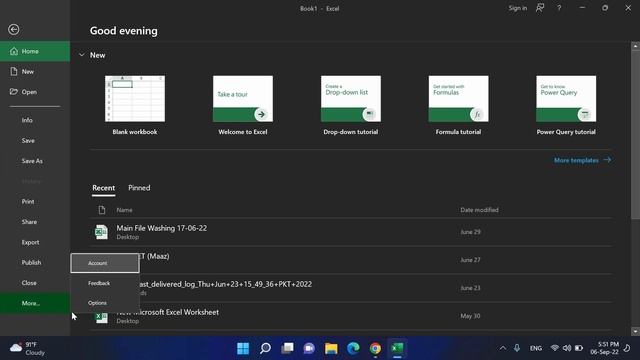640x360 pixels.
Task: Click the moon focus icon in tray
Action: (627, 348)
